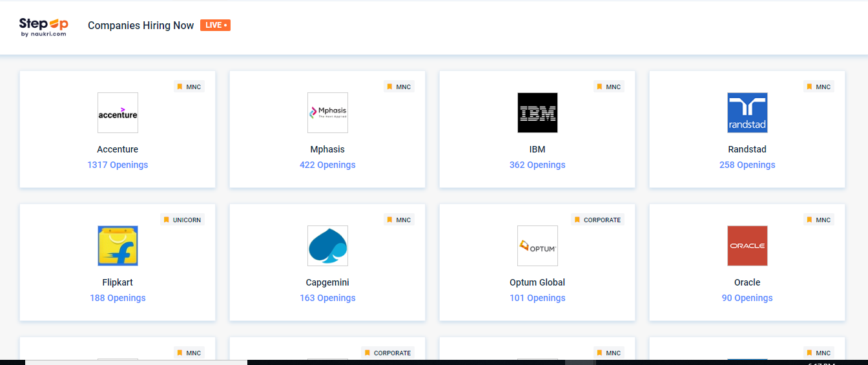Select the Randstad company name

coord(747,149)
